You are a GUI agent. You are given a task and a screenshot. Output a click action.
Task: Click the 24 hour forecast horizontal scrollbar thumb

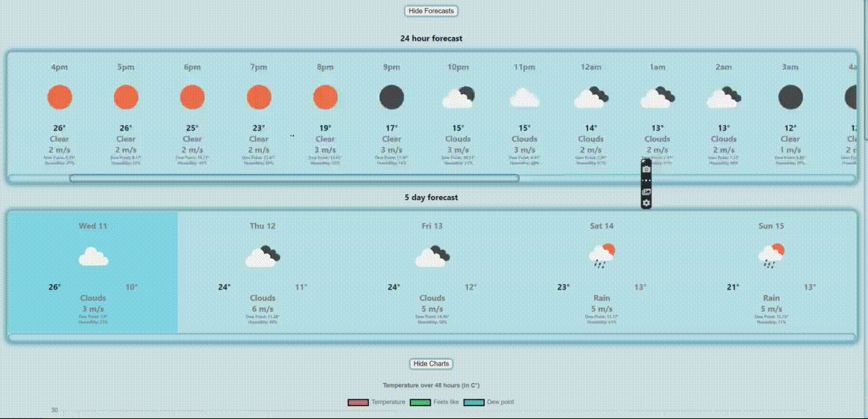point(294,178)
